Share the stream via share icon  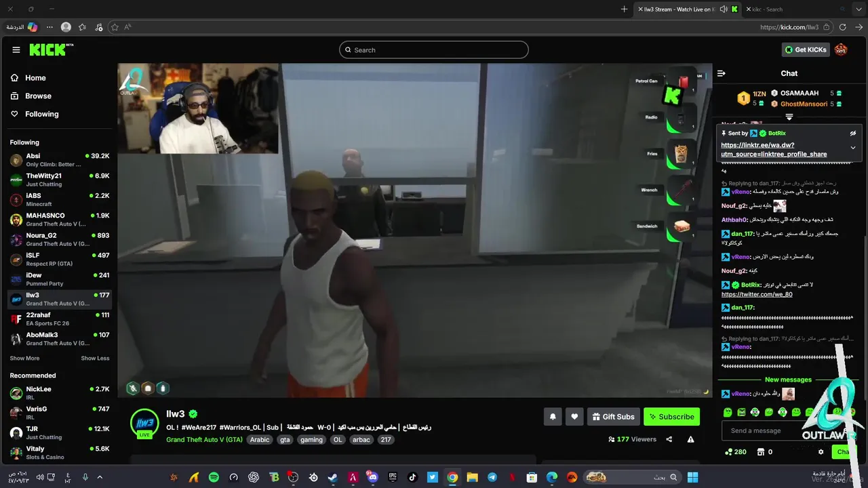[x=669, y=439]
